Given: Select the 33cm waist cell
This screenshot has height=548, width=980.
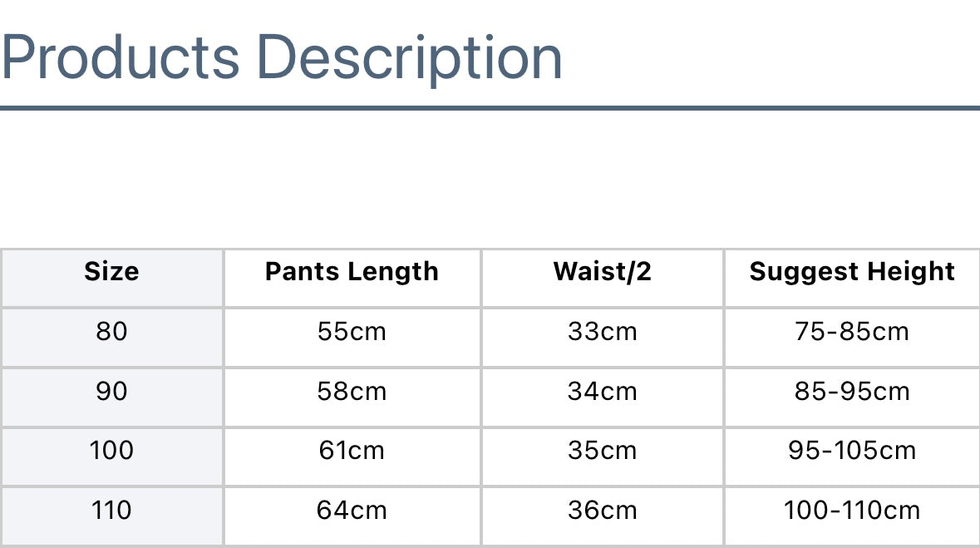Looking at the screenshot, I should (602, 332).
